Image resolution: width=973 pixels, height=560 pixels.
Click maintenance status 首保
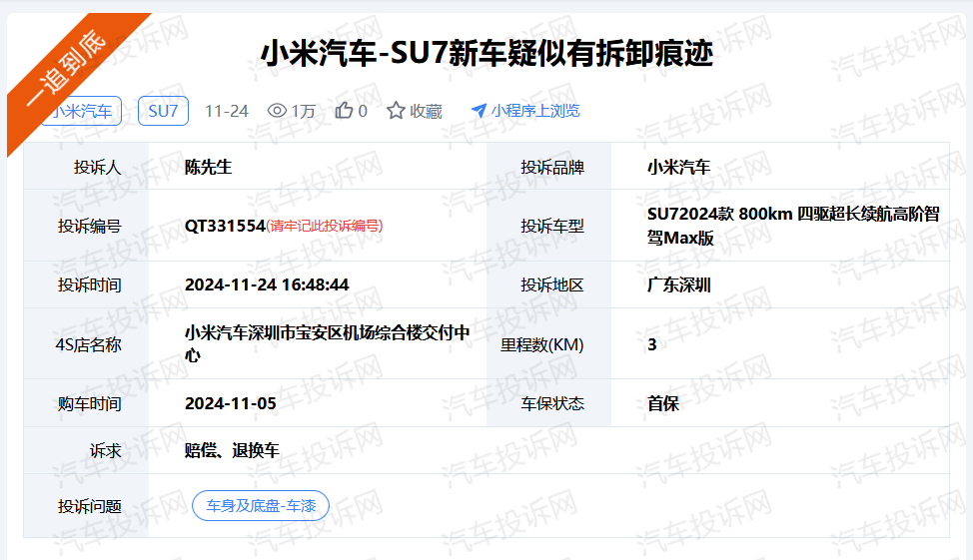point(662,403)
